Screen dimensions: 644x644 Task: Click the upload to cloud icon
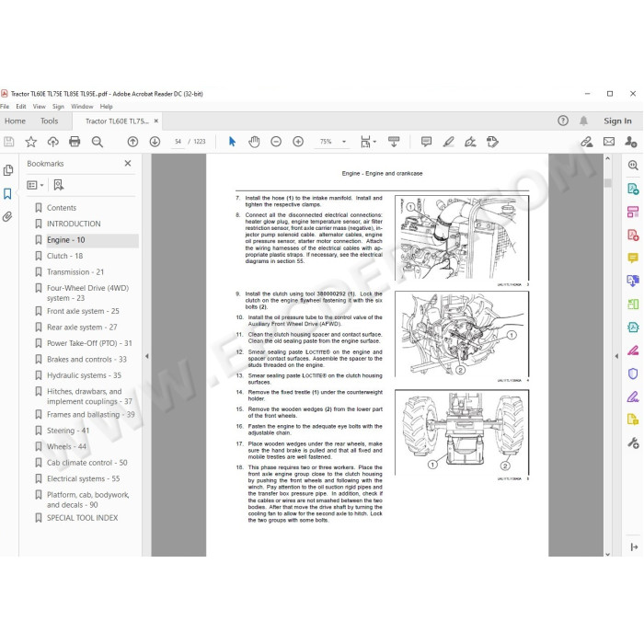click(x=53, y=142)
